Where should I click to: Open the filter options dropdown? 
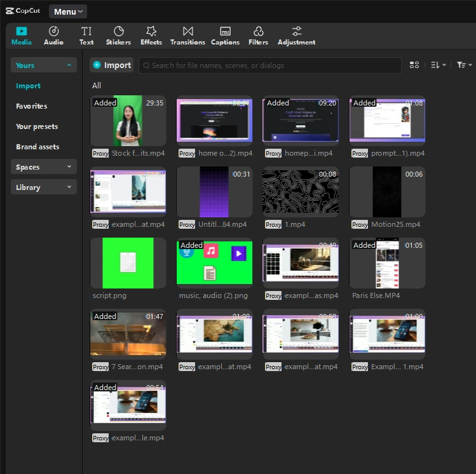[x=464, y=65]
